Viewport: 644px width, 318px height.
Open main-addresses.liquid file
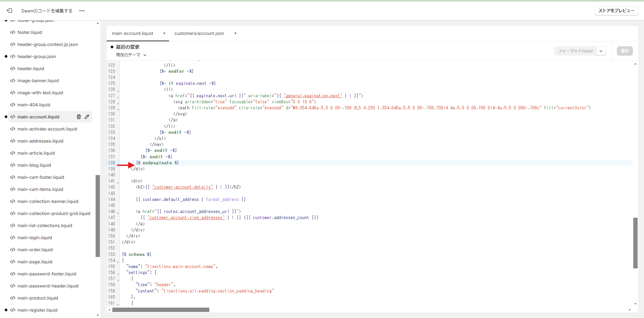[40, 141]
